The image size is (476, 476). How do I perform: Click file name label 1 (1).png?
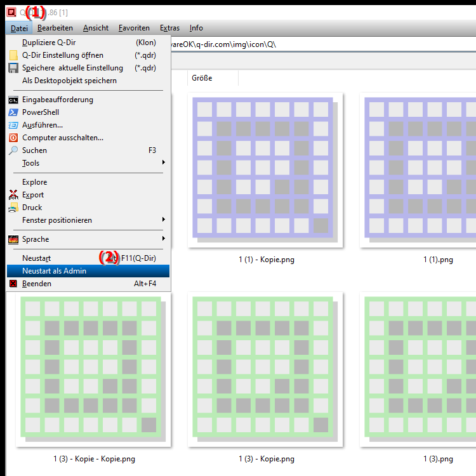[x=438, y=260]
